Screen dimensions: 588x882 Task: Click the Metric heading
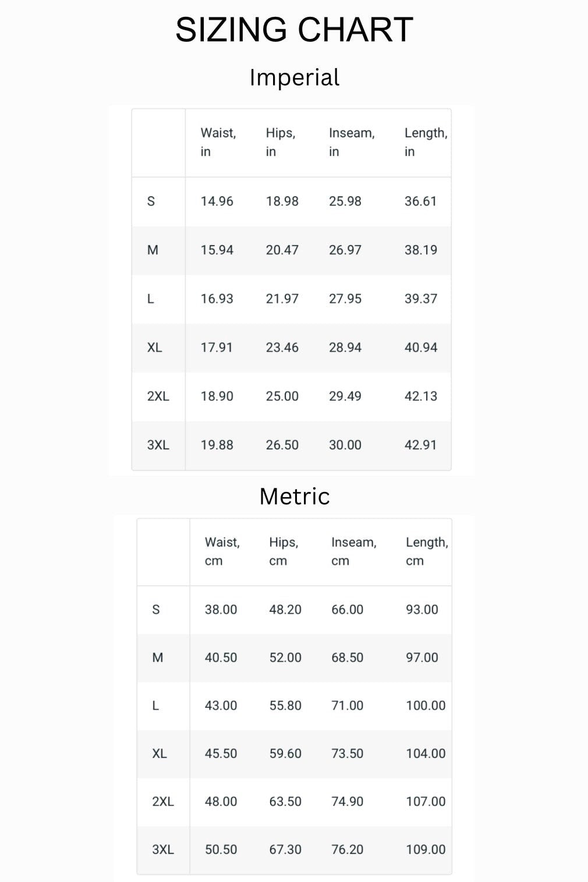click(295, 497)
